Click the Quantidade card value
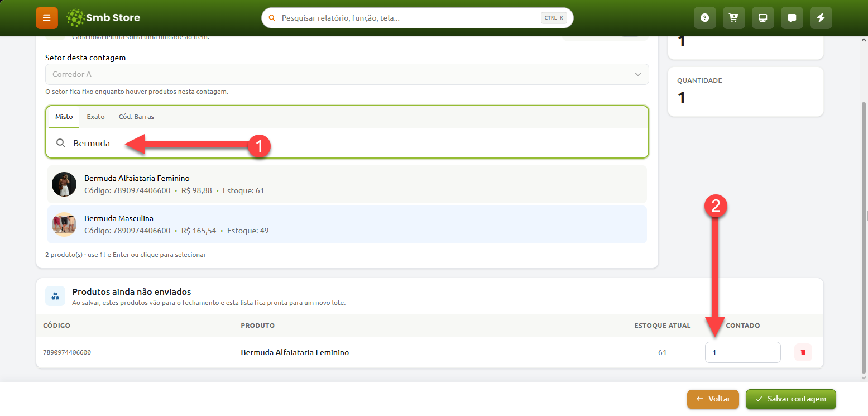Image resolution: width=868 pixels, height=416 pixels. coord(681,98)
